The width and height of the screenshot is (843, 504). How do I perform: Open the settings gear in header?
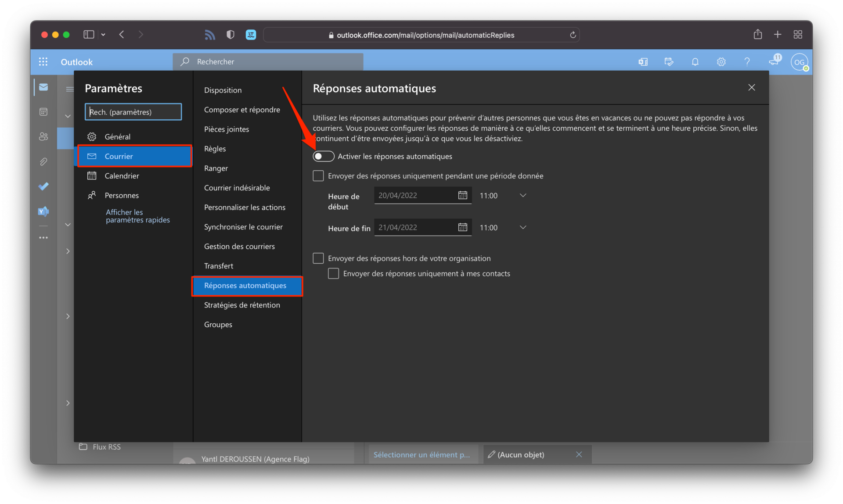tap(721, 62)
